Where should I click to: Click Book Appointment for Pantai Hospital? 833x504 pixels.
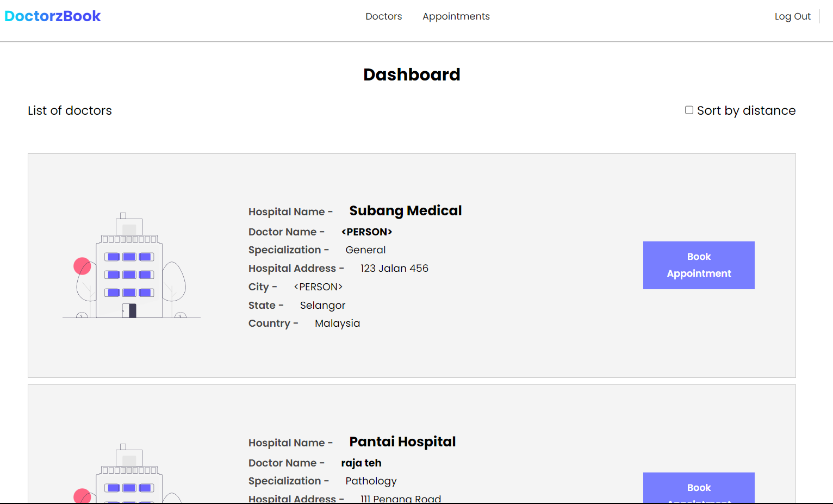coord(699,488)
